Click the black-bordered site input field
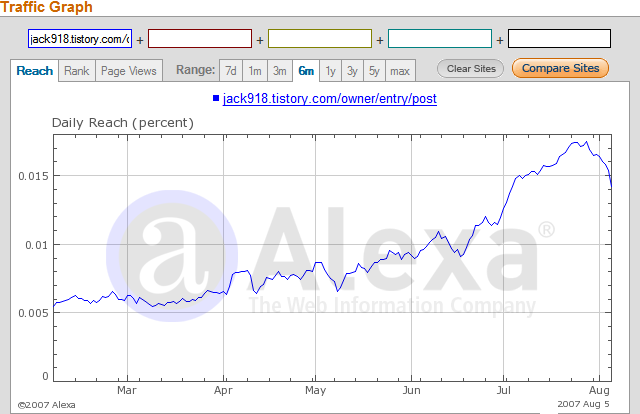Image resolution: width=640 pixels, height=414 pixels. pyautogui.click(x=560, y=38)
